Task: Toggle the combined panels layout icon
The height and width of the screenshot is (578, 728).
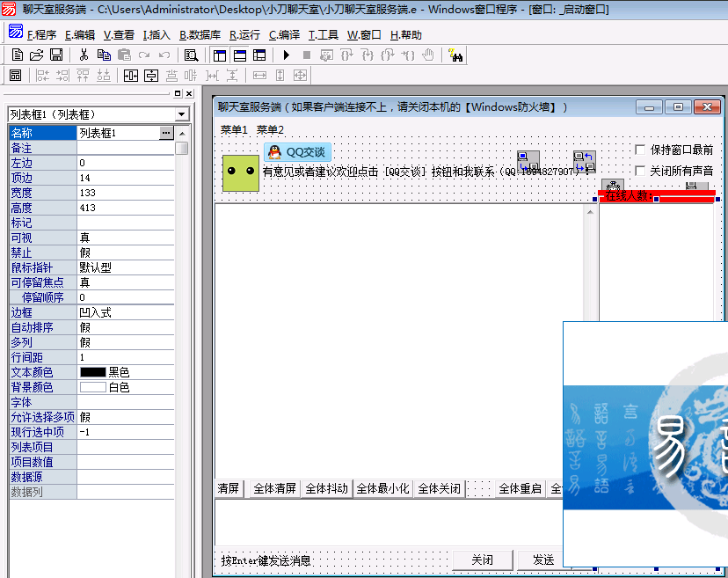Action: coord(259,55)
